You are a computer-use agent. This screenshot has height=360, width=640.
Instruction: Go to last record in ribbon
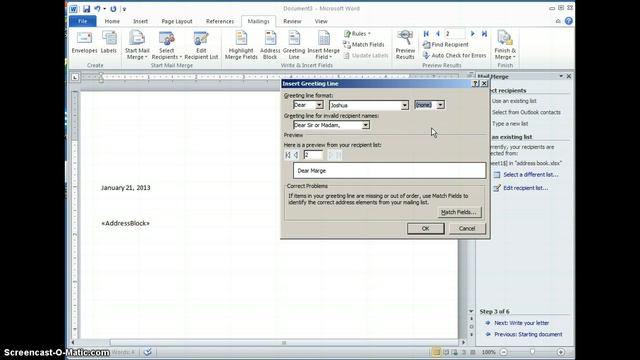(484, 33)
